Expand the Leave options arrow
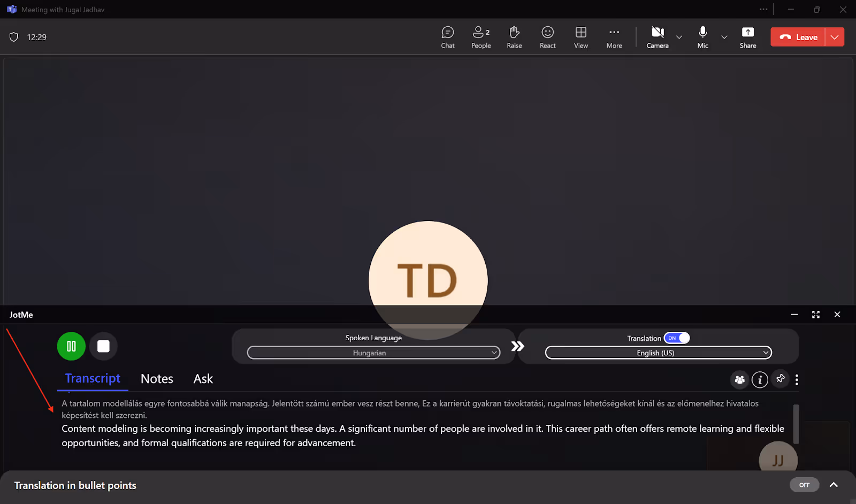This screenshot has width=856, height=504. pyautogui.click(x=835, y=37)
